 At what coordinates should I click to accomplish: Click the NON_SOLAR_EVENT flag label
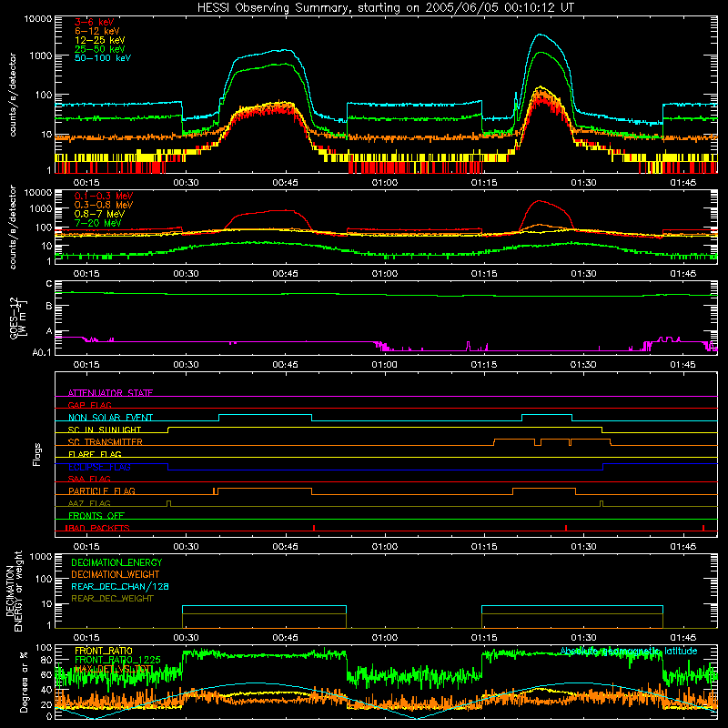(x=110, y=418)
